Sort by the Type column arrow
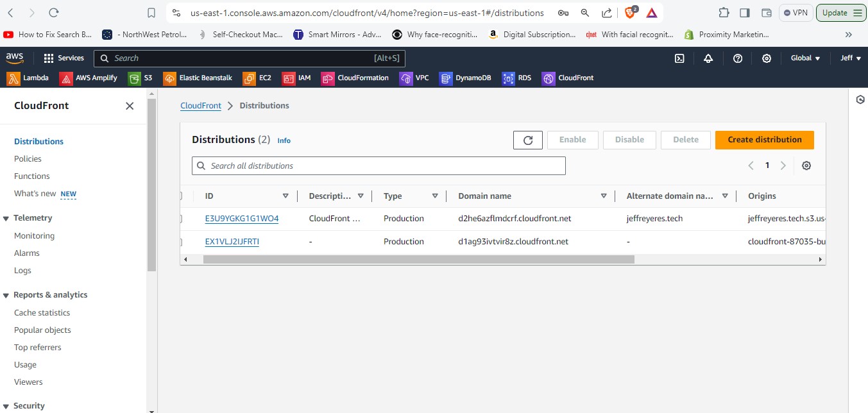Screen dimensions: 868x413 (x=435, y=196)
